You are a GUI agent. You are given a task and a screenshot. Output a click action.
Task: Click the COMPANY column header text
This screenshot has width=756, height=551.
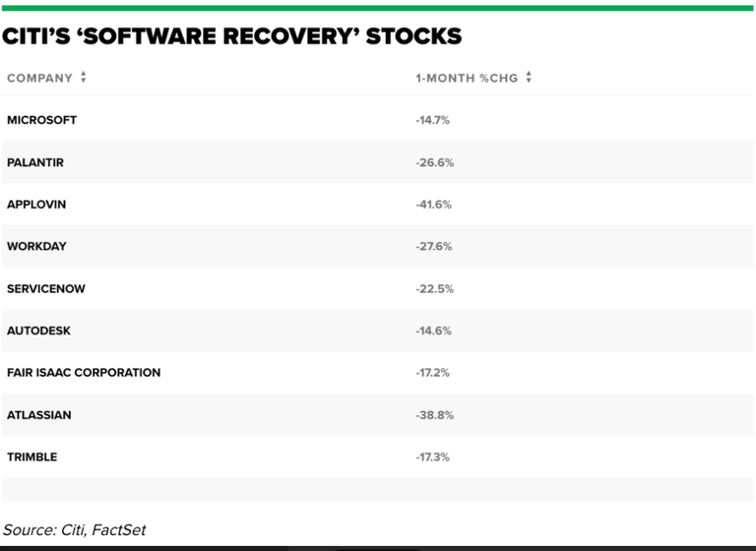click(x=39, y=78)
